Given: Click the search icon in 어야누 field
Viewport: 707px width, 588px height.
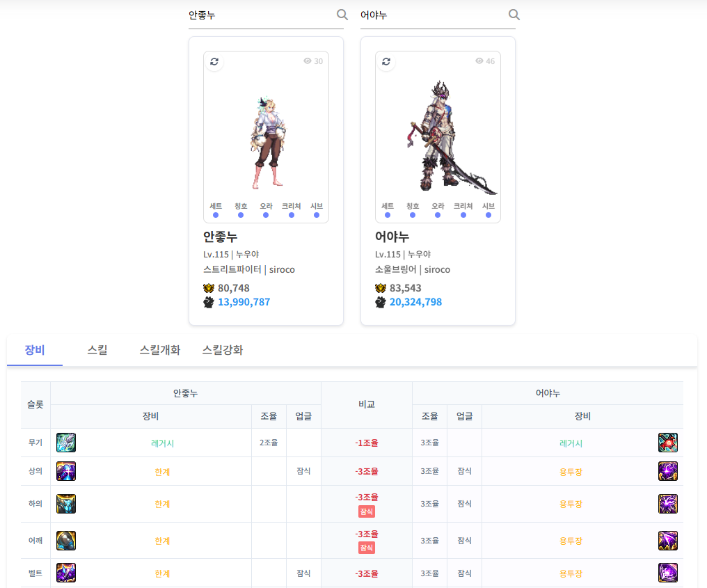Looking at the screenshot, I should 514,15.
